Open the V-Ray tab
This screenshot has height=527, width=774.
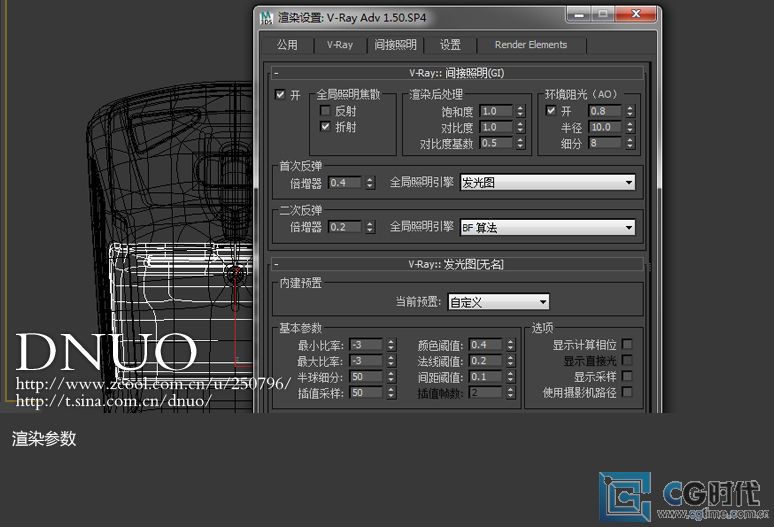click(340, 45)
